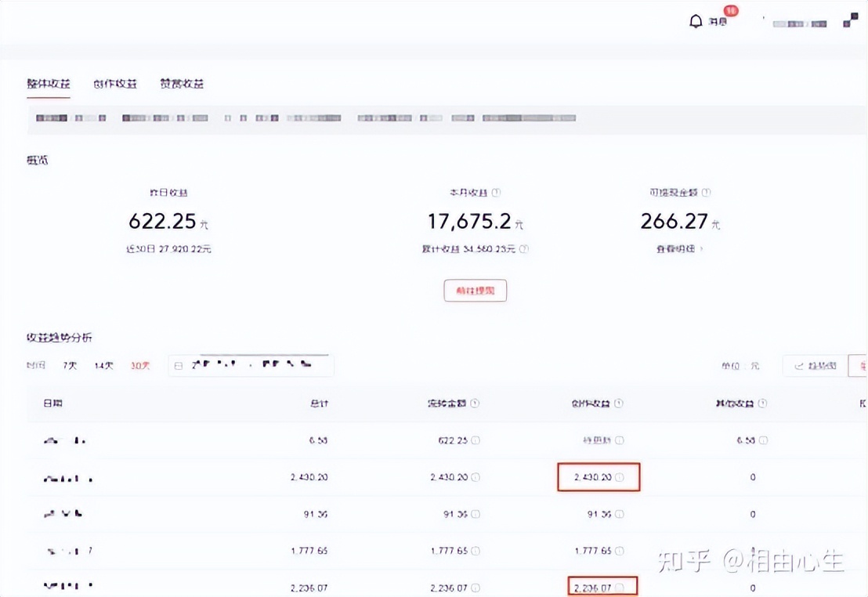Image resolution: width=868 pixels, height=597 pixels.
Task: Switch to the 创作收益 tab
Action: pyautogui.click(x=114, y=83)
